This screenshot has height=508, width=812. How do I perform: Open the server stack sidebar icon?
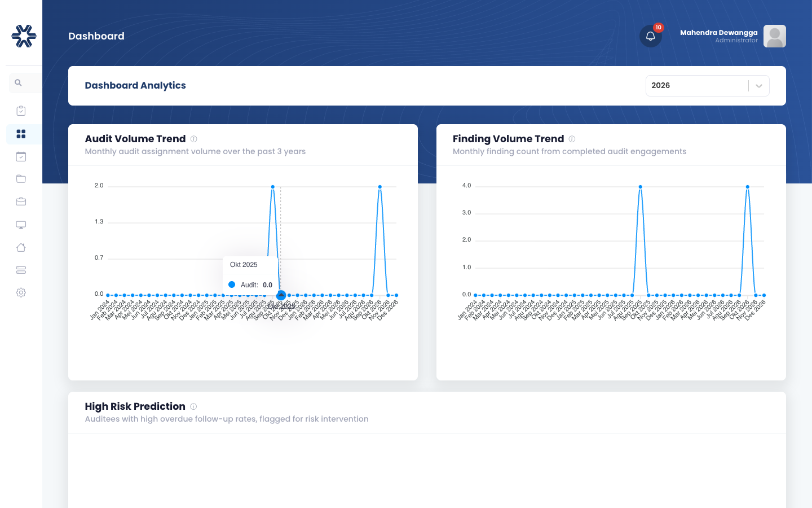click(21, 270)
